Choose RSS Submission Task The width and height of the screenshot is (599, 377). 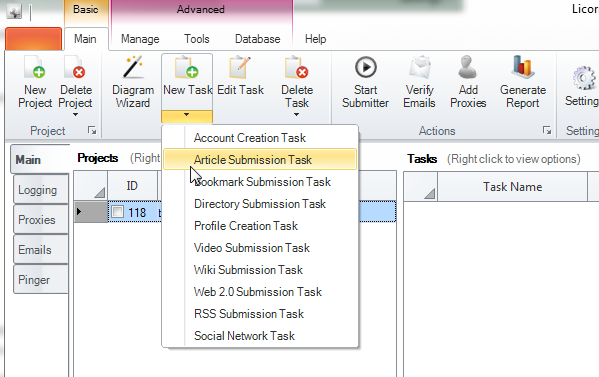click(x=249, y=314)
